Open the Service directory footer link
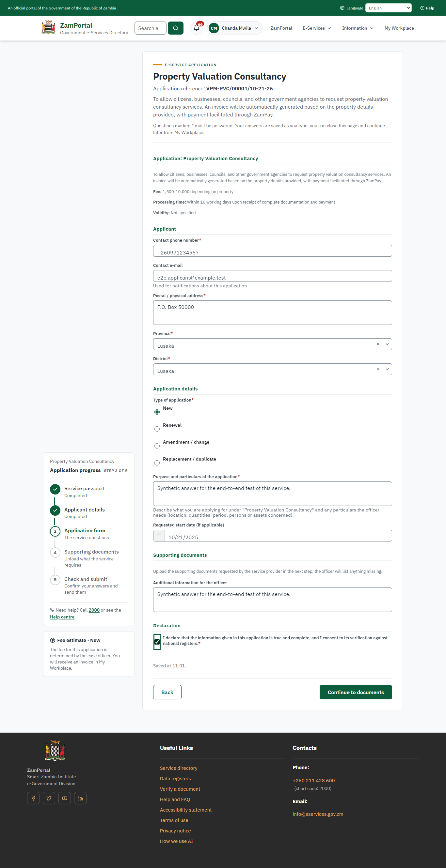 pos(179,768)
